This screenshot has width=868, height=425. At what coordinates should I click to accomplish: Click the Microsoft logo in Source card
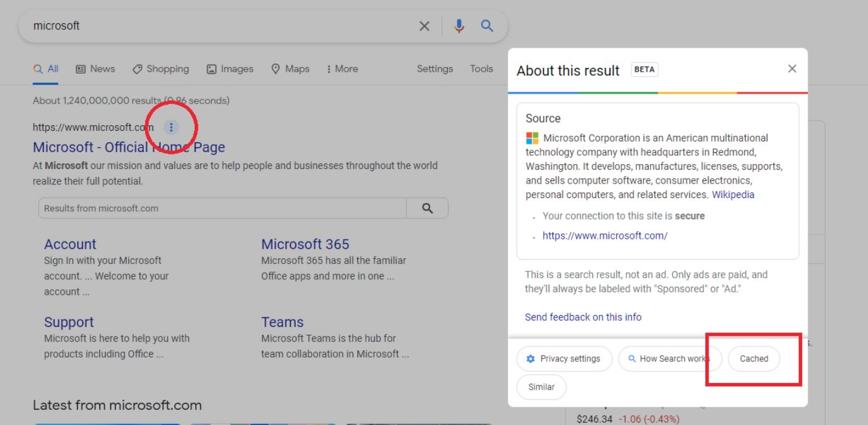(532, 138)
